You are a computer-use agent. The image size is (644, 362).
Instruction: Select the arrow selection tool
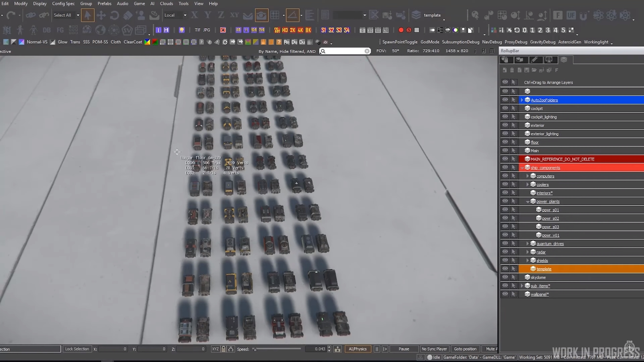(x=88, y=15)
